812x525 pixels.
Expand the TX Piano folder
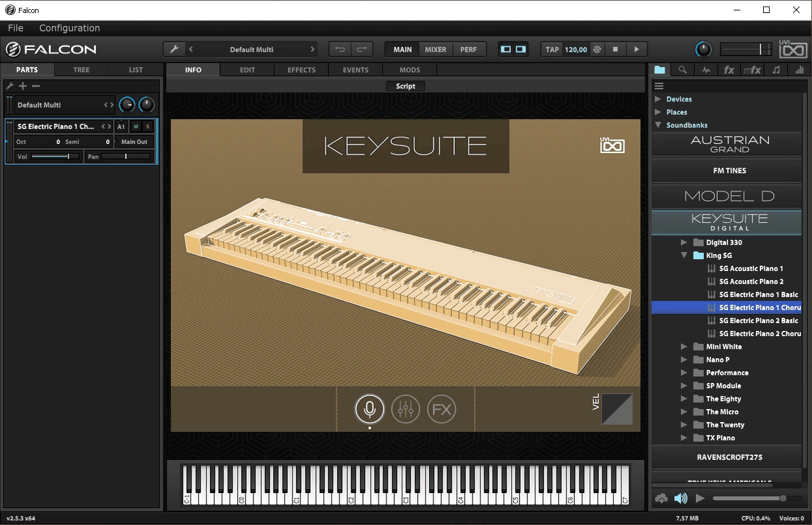684,438
